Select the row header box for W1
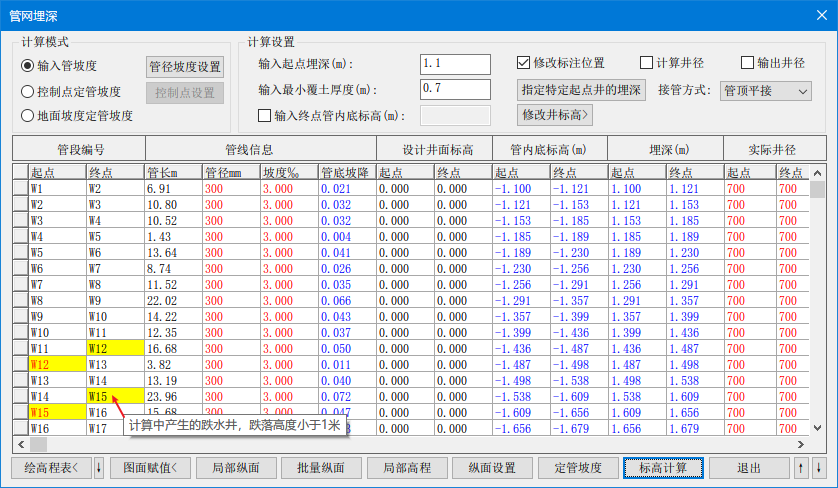 pyautogui.click(x=20, y=188)
